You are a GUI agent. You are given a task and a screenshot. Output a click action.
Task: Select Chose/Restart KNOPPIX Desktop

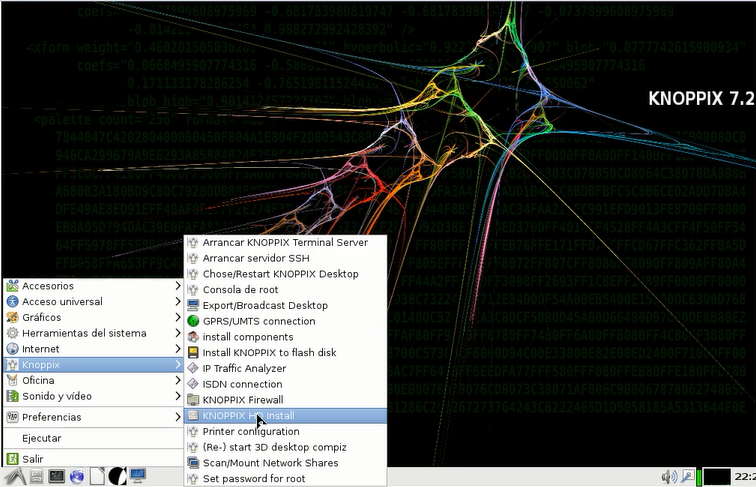pyautogui.click(x=285, y=274)
